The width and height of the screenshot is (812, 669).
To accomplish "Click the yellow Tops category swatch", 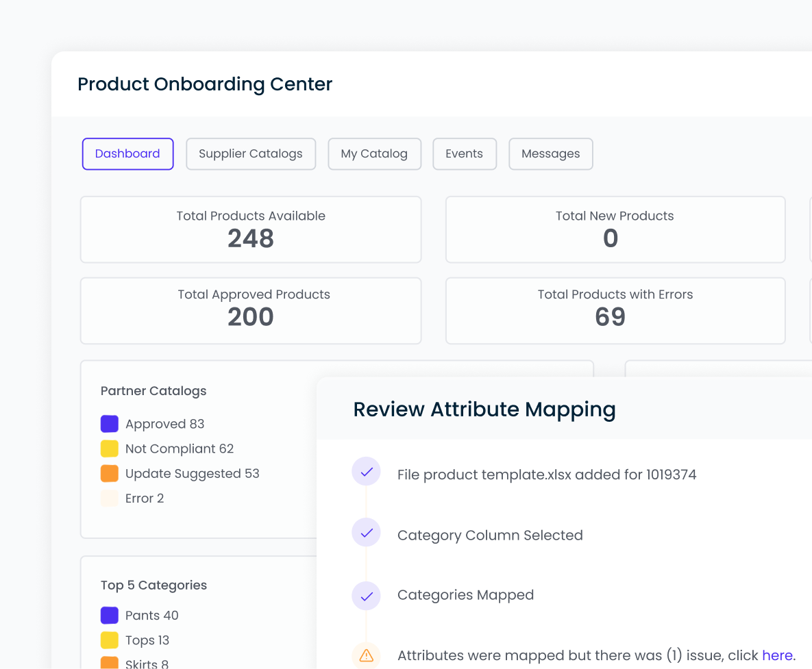I will [x=110, y=640].
